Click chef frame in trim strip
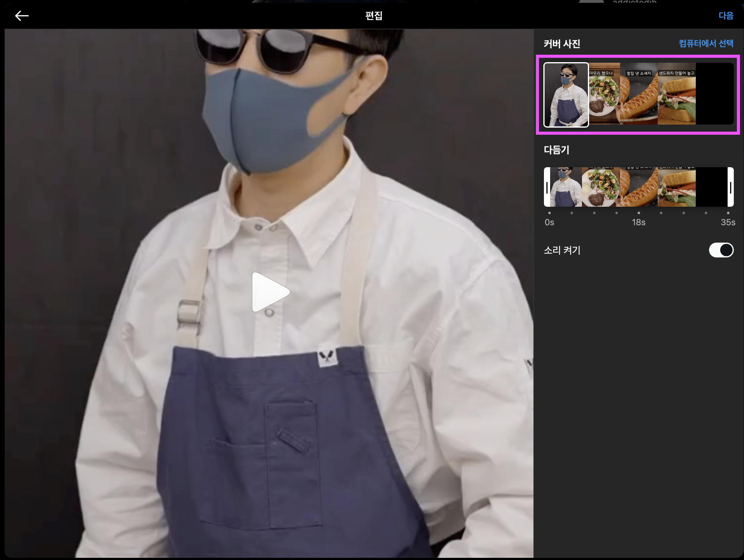Viewport: 744px width, 560px height. 566,187
